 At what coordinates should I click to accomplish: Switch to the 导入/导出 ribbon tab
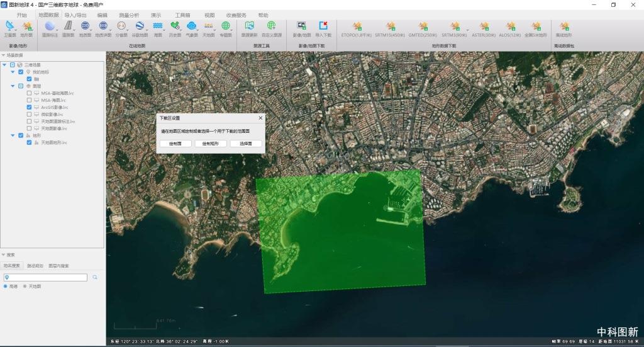pyautogui.click(x=75, y=15)
